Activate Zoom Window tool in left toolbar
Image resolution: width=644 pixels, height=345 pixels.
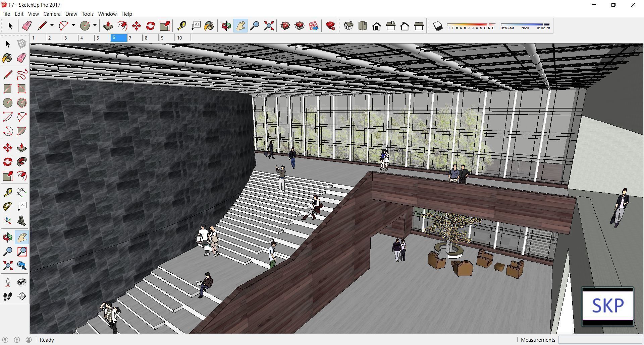coord(22,252)
